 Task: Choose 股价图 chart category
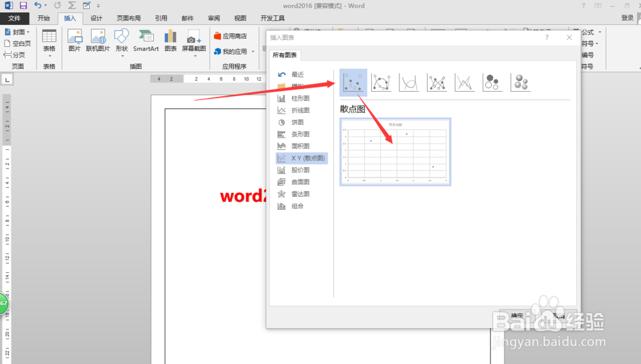coord(302,170)
